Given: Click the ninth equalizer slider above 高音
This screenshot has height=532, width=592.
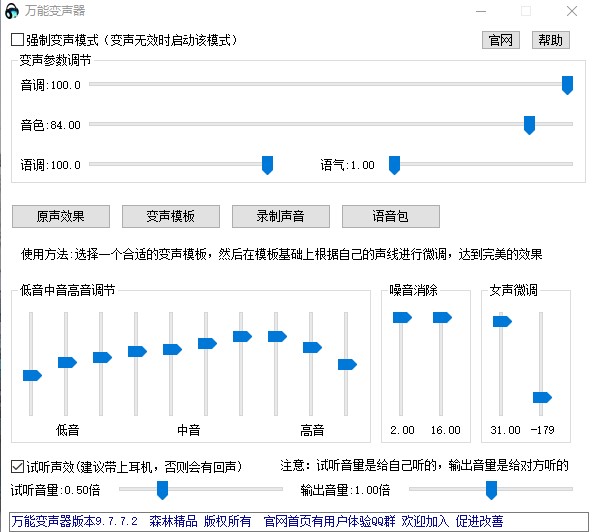Looking at the screenshot, I should tap(312, 347).
